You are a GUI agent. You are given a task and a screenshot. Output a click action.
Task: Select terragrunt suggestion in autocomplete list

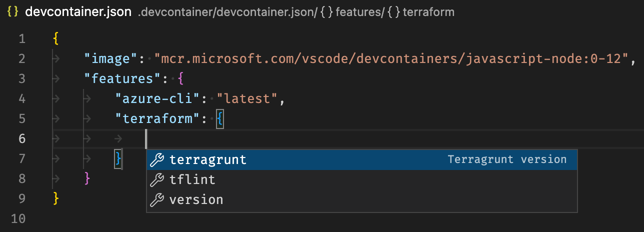(208, 159)
